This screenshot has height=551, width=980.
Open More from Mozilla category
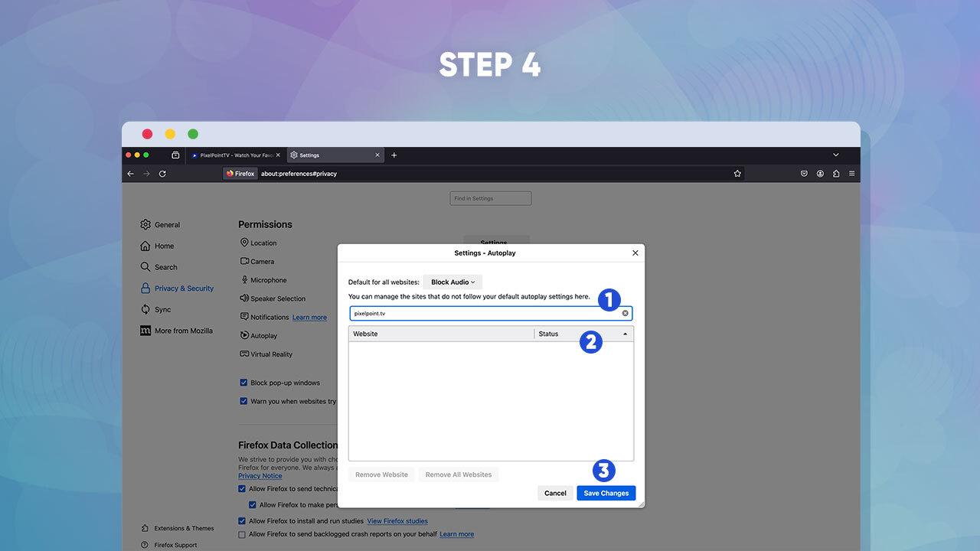pyautogui.click(x=176, y=331)
